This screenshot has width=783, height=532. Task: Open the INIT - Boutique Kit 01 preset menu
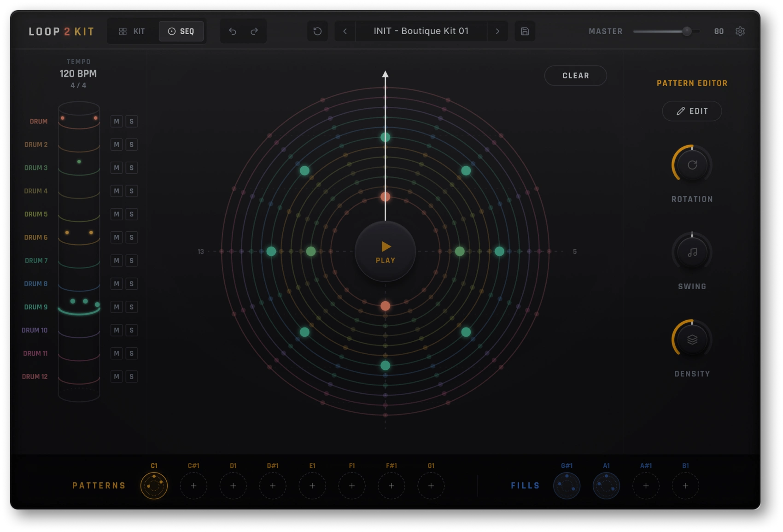pos(421,31)
